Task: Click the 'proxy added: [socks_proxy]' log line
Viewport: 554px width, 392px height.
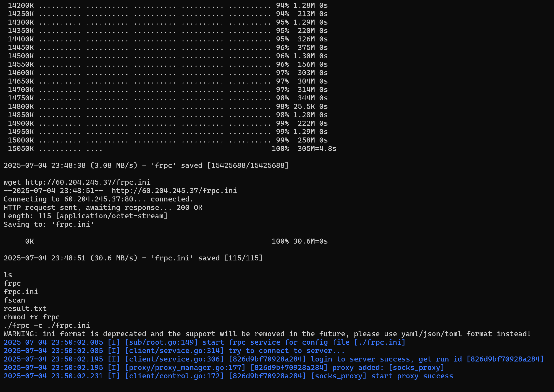Action: pyautogui.click(x=224, y=368)
